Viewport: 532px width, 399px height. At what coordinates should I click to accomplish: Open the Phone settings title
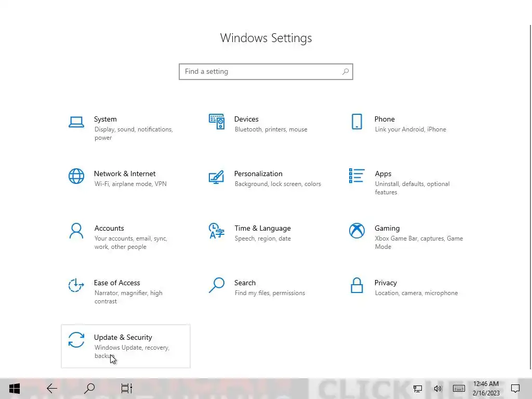(x=384, y=119)
